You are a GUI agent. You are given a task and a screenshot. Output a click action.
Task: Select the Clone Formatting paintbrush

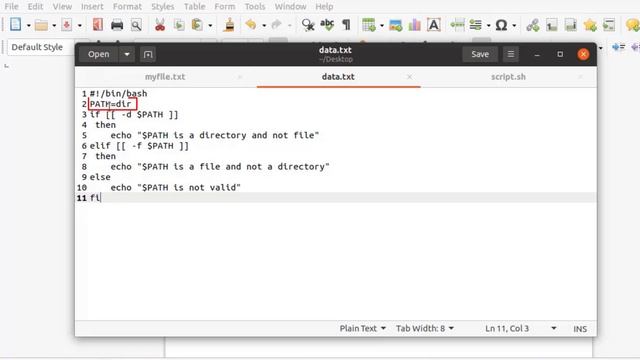click(x=230, y=25)
